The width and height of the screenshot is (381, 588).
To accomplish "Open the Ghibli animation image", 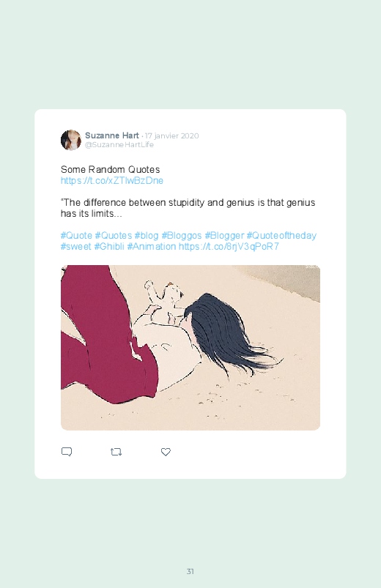I will pyautogui.click(x=190, y=348).
